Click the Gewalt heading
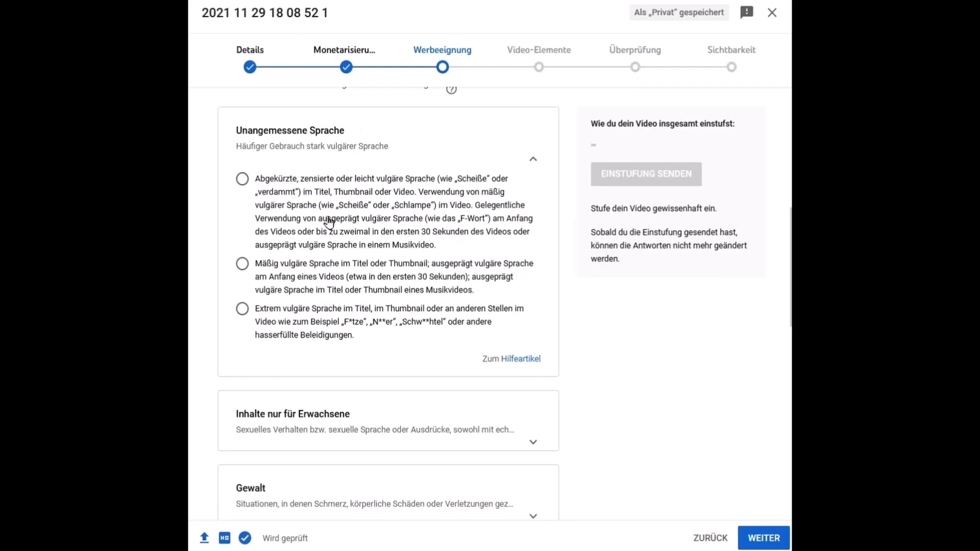 click(x=251, y=488)
